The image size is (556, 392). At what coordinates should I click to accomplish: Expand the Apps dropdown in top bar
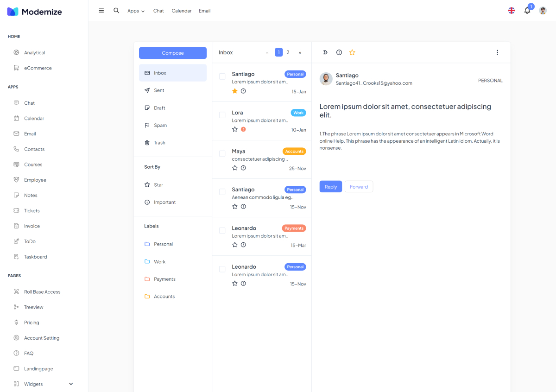pyautogui.click(x=136, y=11)
